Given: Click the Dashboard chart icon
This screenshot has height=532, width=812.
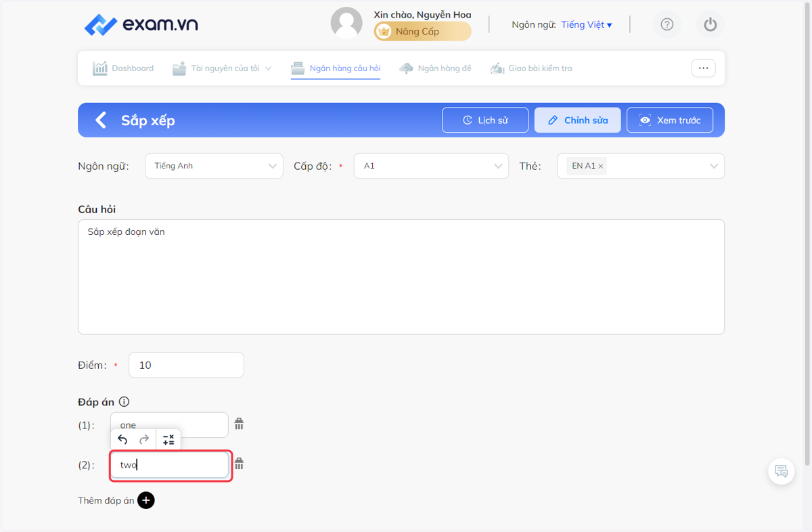Looking at the screenshot, I should pyautogui.click(x=100, y=68).
